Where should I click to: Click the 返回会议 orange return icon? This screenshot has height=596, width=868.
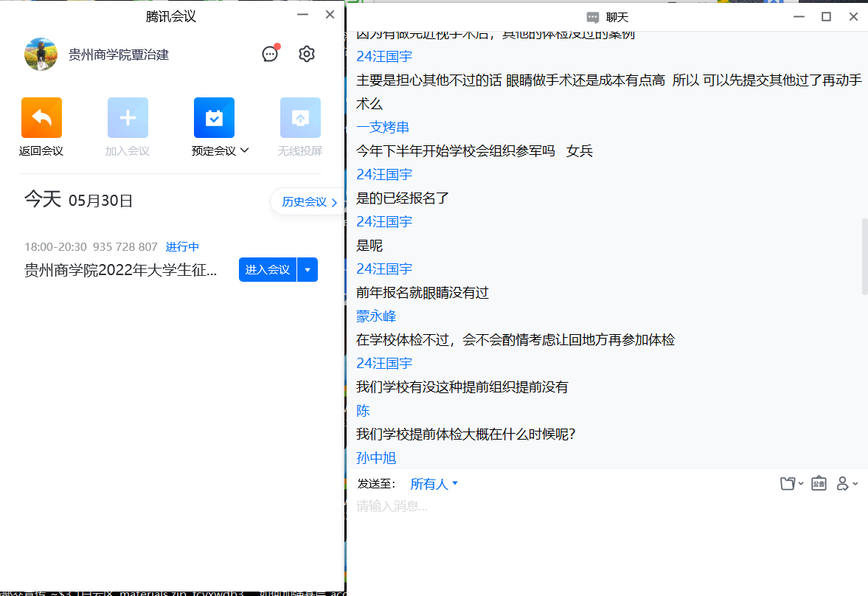[41, 118]
